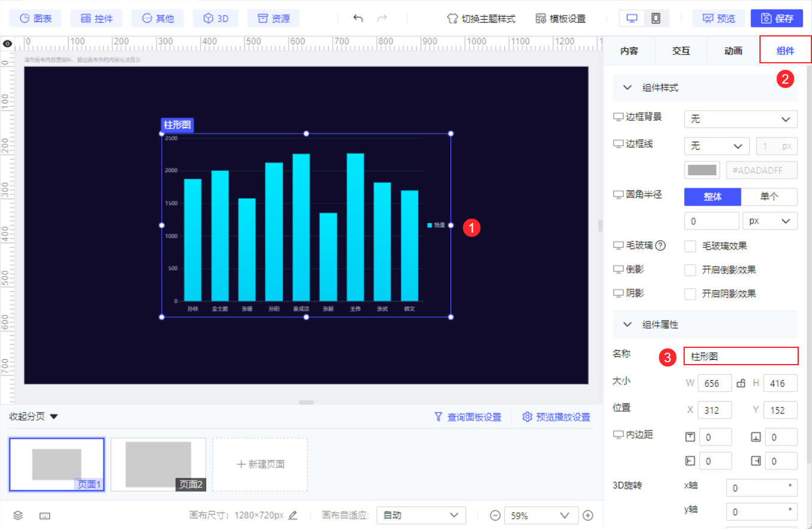Switch to mobile view layout icon
Viewport: 812px width, 529px height.
655,19
